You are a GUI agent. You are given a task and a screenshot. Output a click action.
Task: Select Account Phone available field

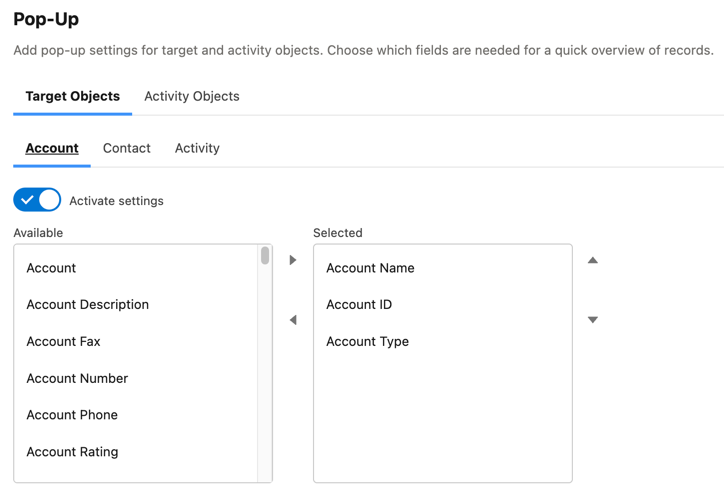(72, 415)
